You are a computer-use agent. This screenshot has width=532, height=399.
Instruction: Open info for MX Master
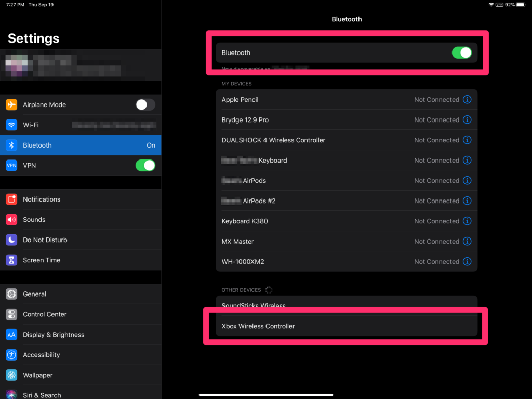pos(467,241)
